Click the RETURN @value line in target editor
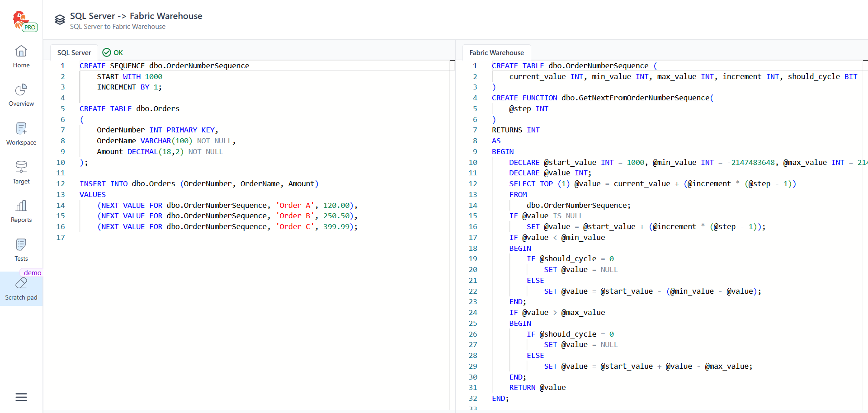The height and width of the screenshot is (413, 868). tap(537, 388)
